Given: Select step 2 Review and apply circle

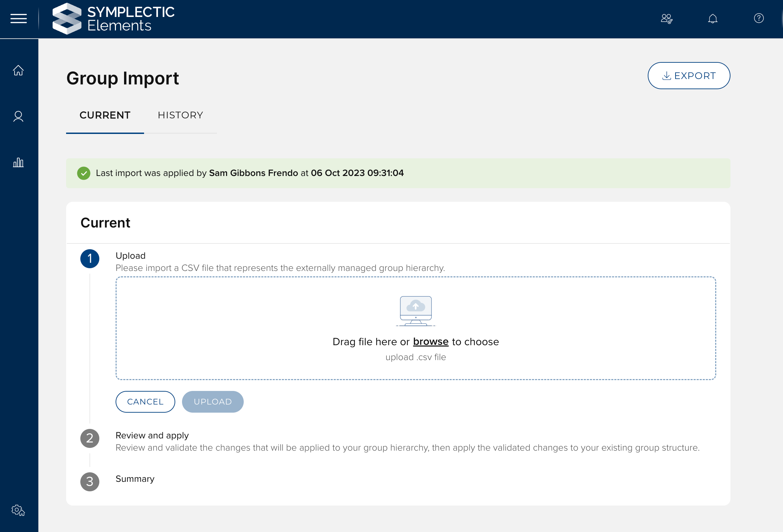Looking at the screenshot, I should (x=90, y=438).
